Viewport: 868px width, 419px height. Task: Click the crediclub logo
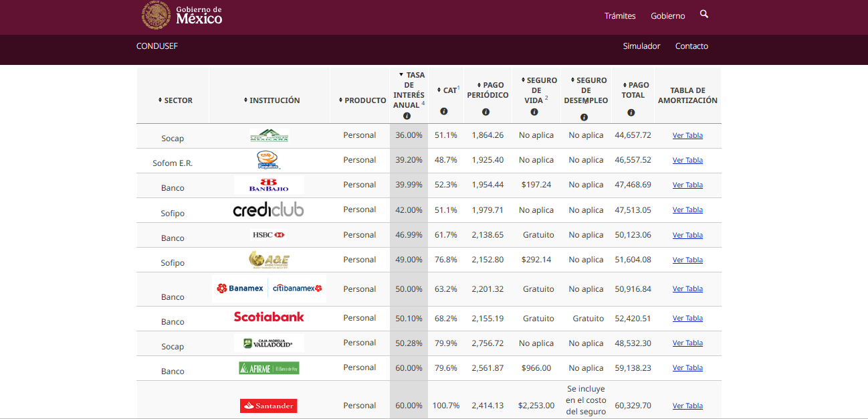tap(268, 210)
